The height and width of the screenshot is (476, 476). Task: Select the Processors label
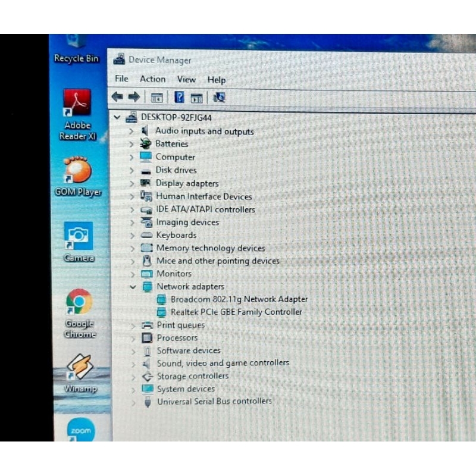(177, 337)
